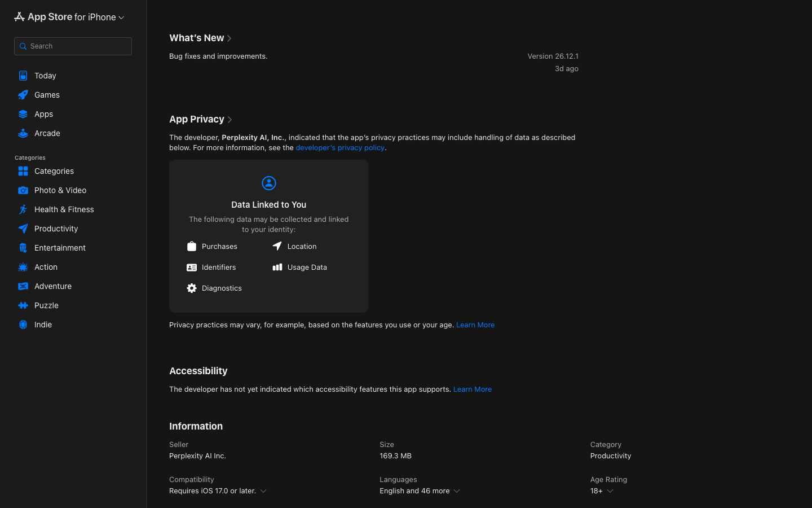Expand the Compatibility requirements chevron
Image resolution: width=812 pixels, height=508 pixels.
click(263, 491)
